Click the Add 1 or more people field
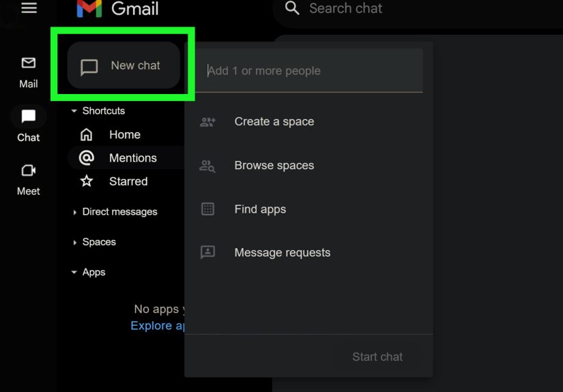 (308, 71)
